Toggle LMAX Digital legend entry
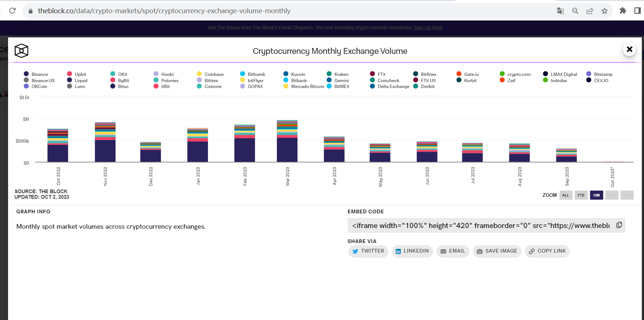Viewport: 644px width, 320px height. (x=560, y=74)
